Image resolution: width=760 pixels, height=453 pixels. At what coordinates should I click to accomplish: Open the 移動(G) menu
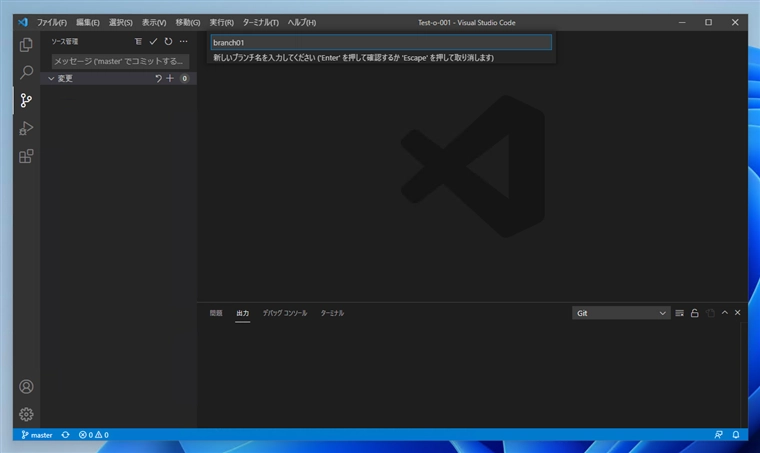click(188, 23)
